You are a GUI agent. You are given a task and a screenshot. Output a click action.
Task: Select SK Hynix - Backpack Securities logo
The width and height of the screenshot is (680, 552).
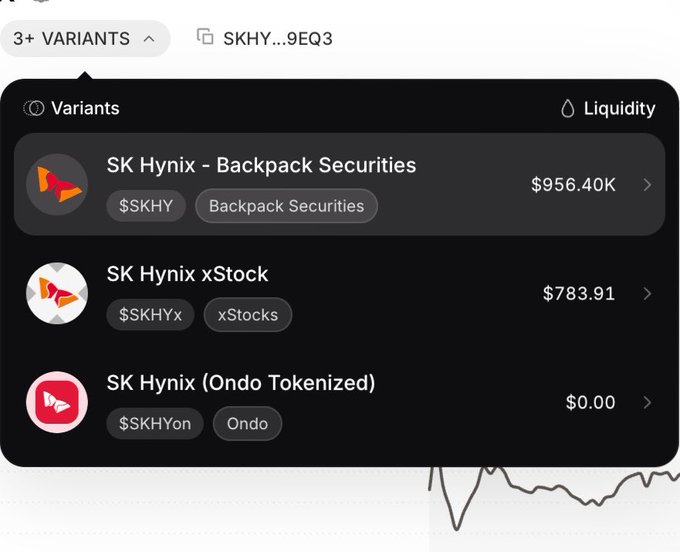coord(57,184)
